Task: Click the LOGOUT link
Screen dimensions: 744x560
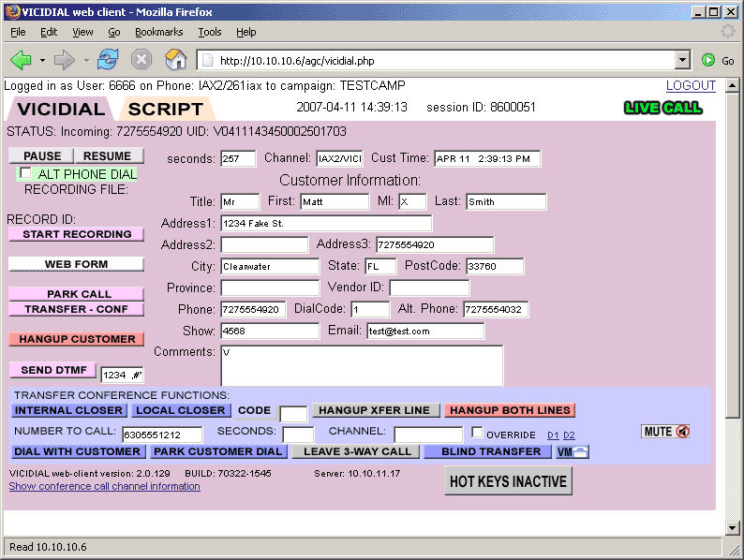Action: coord(691,85)
